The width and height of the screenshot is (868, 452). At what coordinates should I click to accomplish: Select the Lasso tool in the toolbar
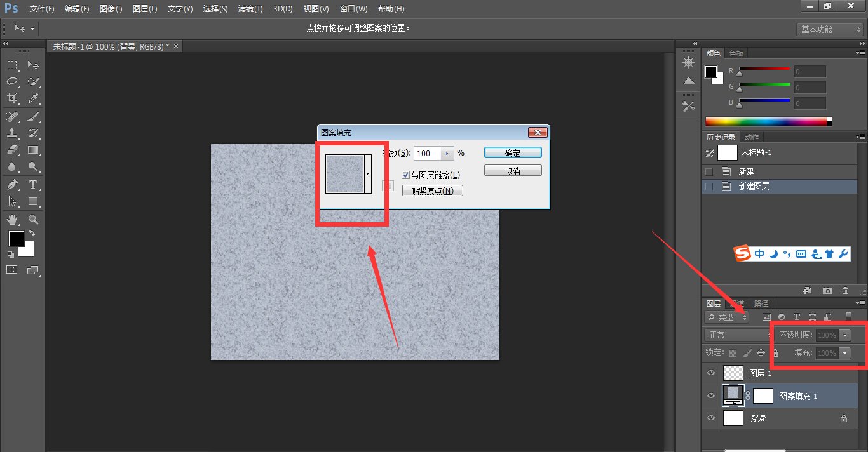(11, 82)
